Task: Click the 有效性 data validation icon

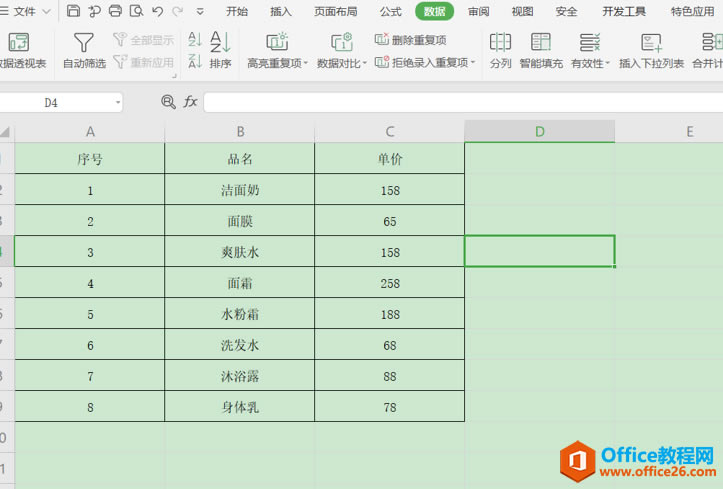Action: [590, 42]
